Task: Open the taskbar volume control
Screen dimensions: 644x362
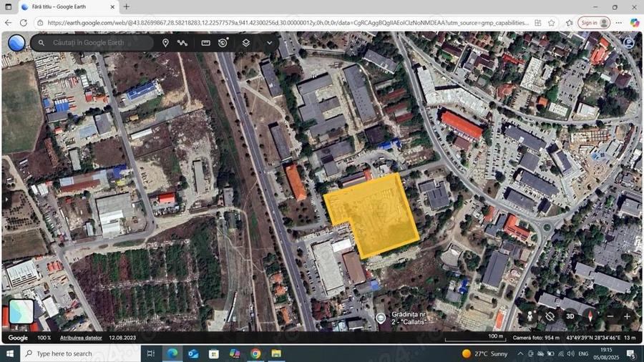Action: pyautogui.click(x=571, y=353)
